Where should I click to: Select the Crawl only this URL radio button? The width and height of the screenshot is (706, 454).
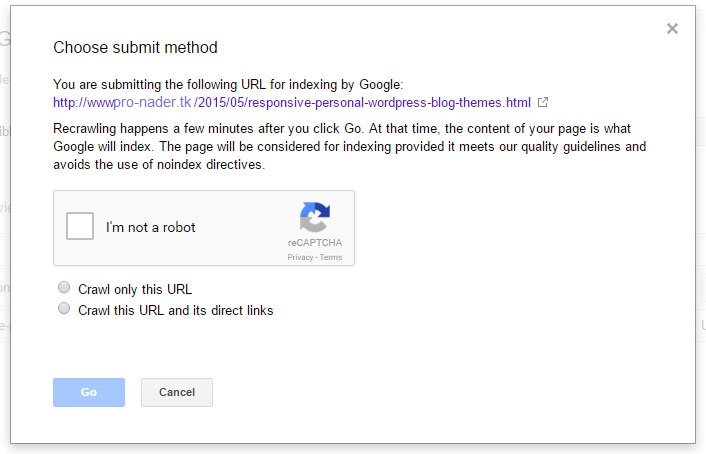64,289
